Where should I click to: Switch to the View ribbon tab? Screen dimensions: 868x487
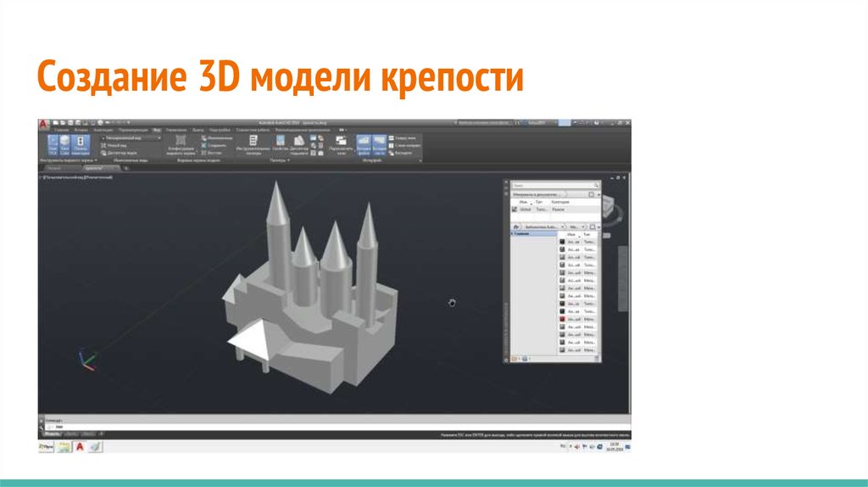(x=157, y=130)
